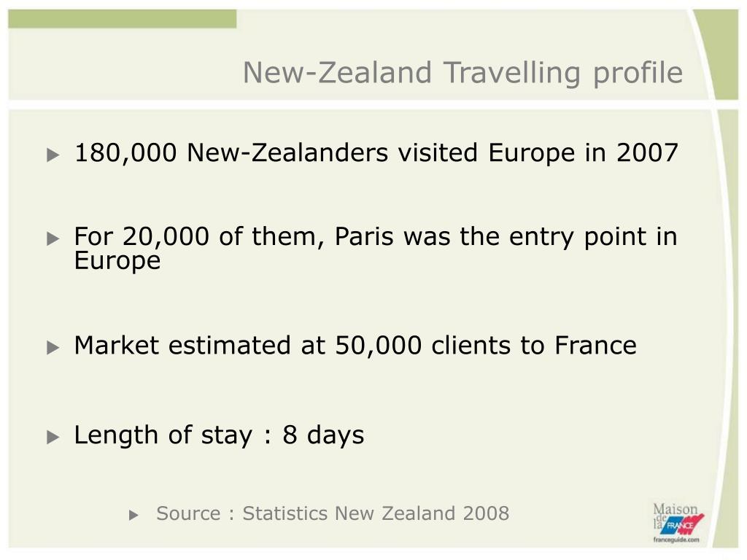Click the arrow bullet before '180,000 New-Zealanders'
Image resolution: width=747 pixels, height=560 pixels.
[x=53, y=155]
